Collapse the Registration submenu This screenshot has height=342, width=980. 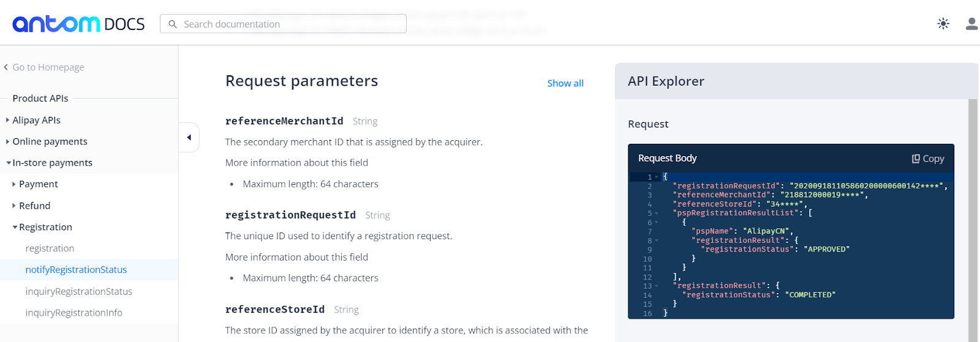pos(15,227)
